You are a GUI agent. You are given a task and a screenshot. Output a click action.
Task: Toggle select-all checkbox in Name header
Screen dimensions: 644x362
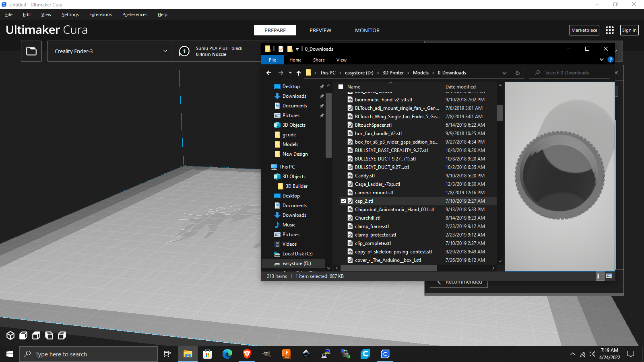341,86
